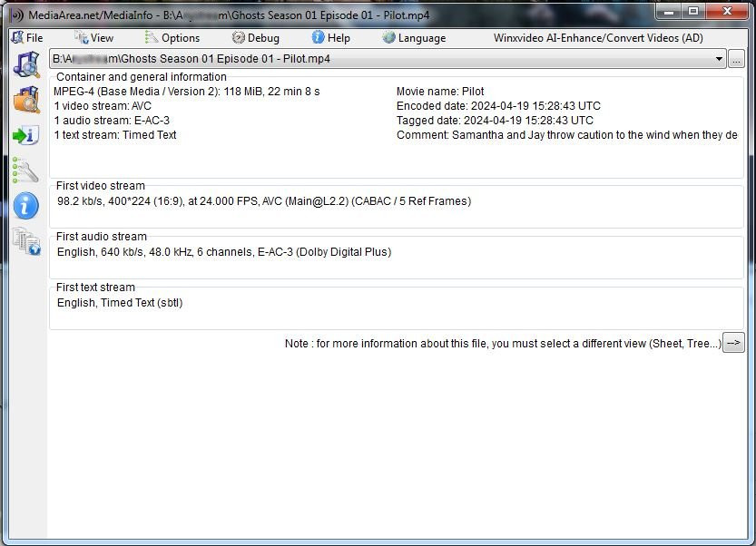Click the browse '...' button next to the path
The height and width of the screenshot is (546, 756).
pyautogui.click(x=736, y=59)
